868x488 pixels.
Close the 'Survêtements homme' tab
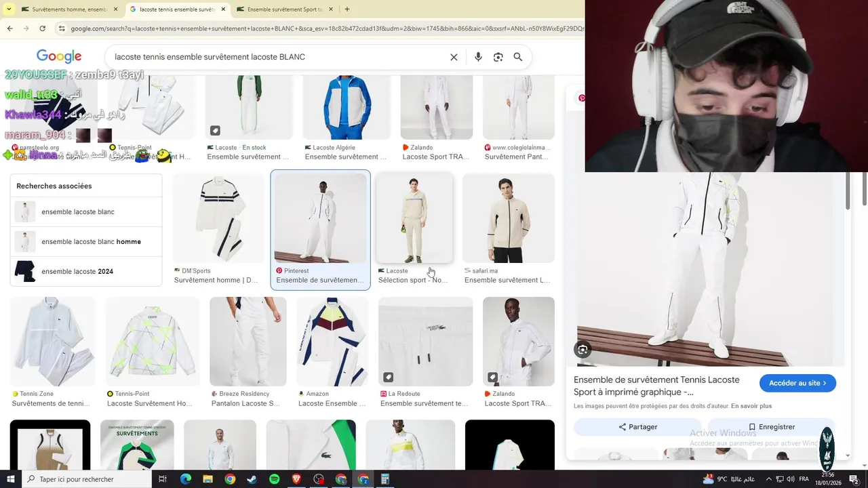pos(116,9)
